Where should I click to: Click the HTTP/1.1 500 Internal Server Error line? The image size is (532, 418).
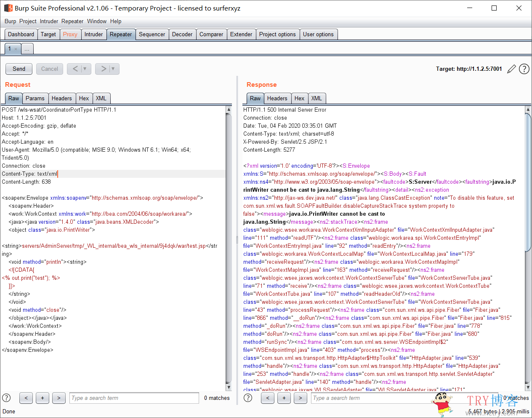[x=285, y=110]
